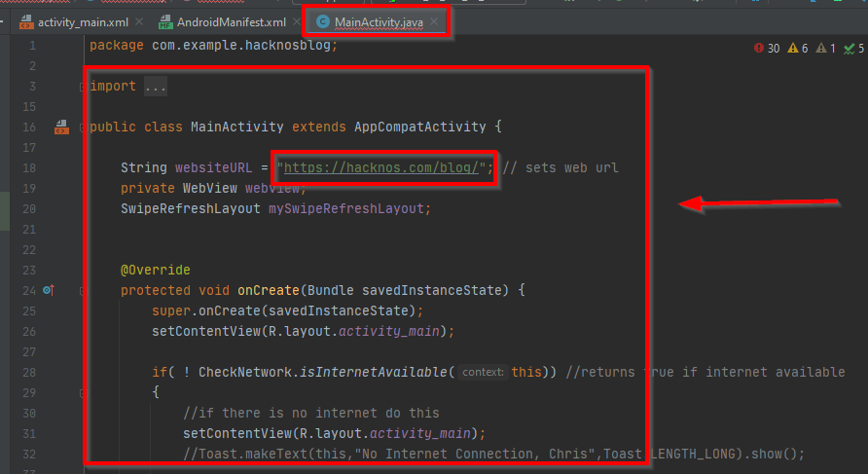The image size is (868, 474).
Task: Switch to the AndroidManifest.xml tab
Action: pos(230,22)
